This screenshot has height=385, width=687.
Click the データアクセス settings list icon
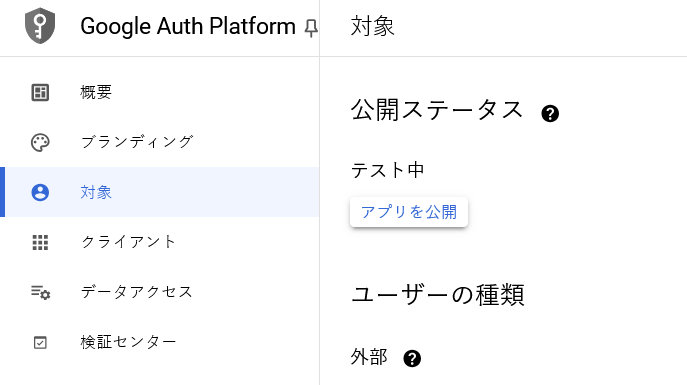[x=40, y=292]
